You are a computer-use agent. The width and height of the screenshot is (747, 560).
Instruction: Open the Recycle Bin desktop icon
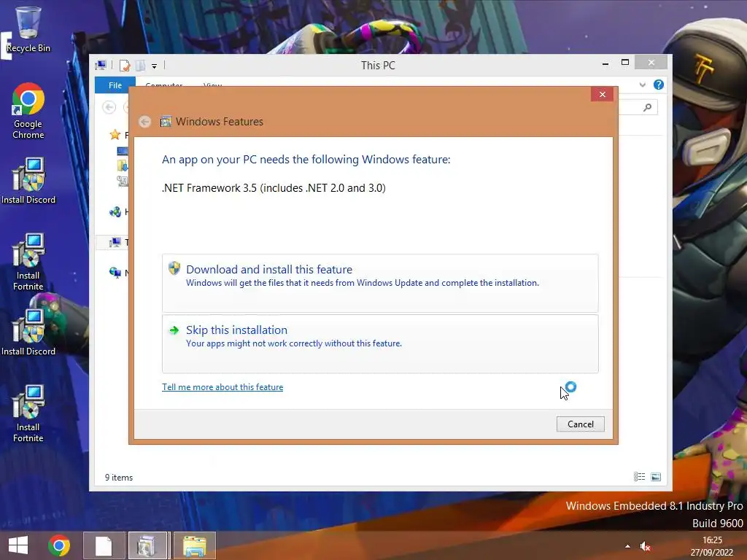(x=28, y=28)
